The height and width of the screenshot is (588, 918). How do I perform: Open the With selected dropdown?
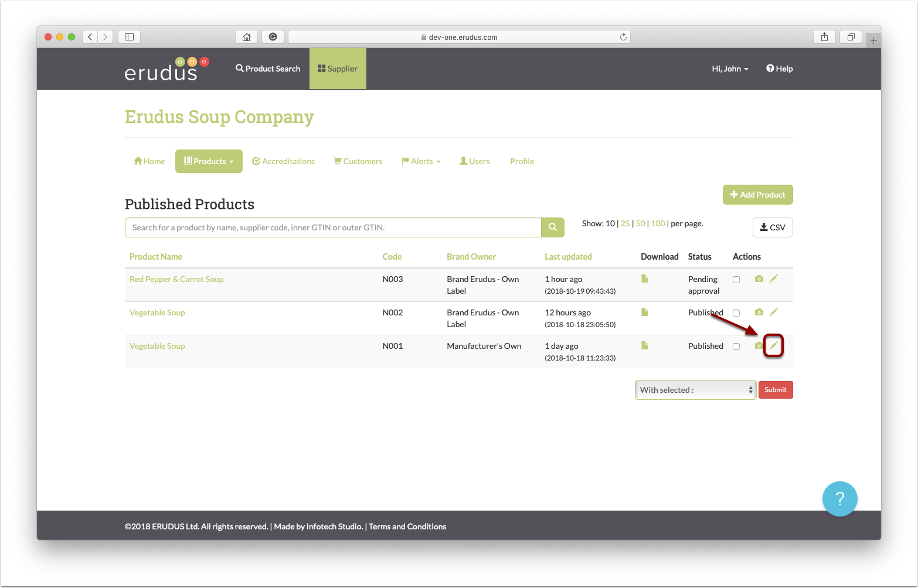(696, 390)
